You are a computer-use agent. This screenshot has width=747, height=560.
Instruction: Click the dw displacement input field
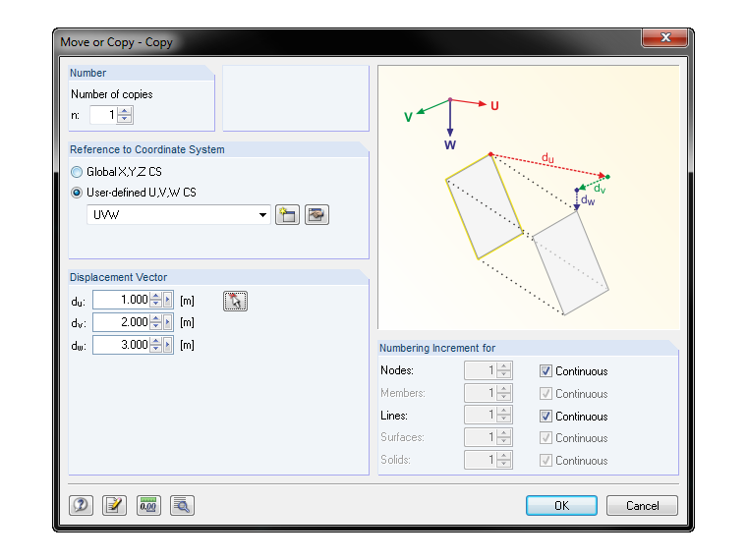pyautogui.click(x=122, y=345)
